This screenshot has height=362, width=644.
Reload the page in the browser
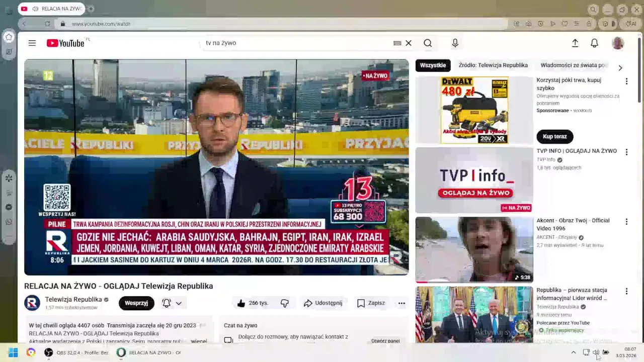[47, 24]
